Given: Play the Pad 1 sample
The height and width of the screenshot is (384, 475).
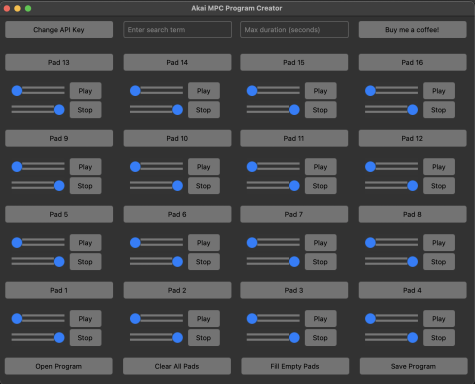Looking at the screenshot, I should click(x=85, y=319).
